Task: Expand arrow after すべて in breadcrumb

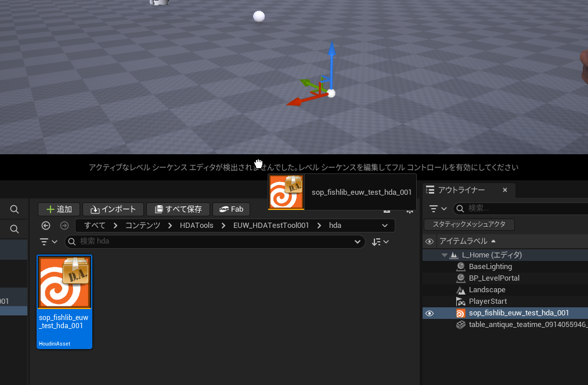Action: coord(116,226)
